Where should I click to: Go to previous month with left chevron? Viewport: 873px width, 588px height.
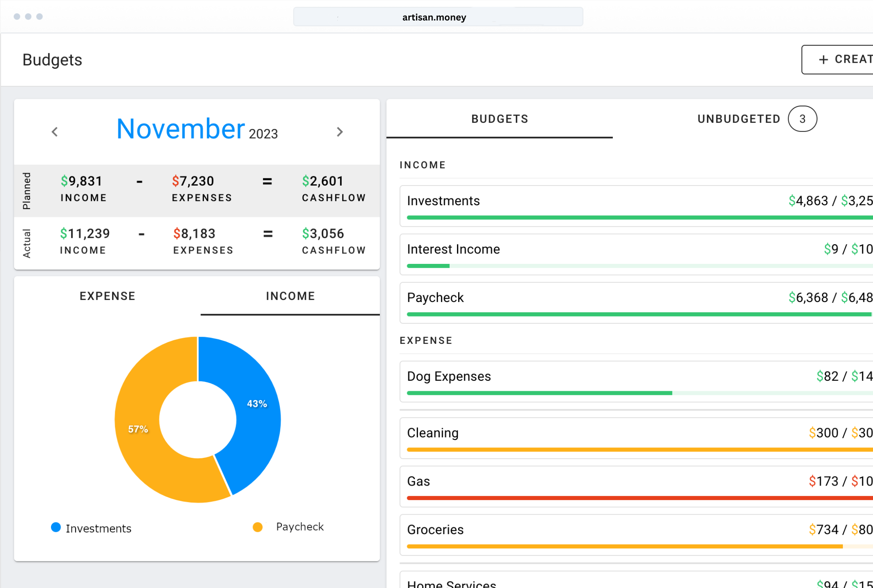coord(55,132)
